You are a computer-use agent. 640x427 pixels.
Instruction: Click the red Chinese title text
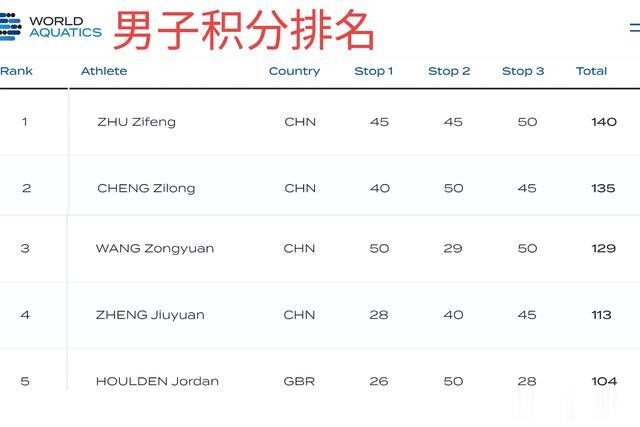pos(244,31)
